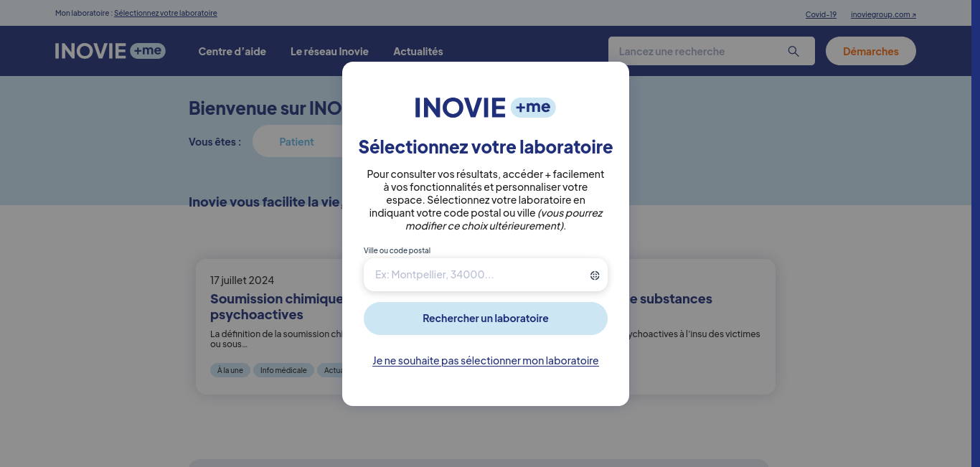980x467 pixels.
Task: Click the 17 juillet 2024 date text
Action: 242,280
